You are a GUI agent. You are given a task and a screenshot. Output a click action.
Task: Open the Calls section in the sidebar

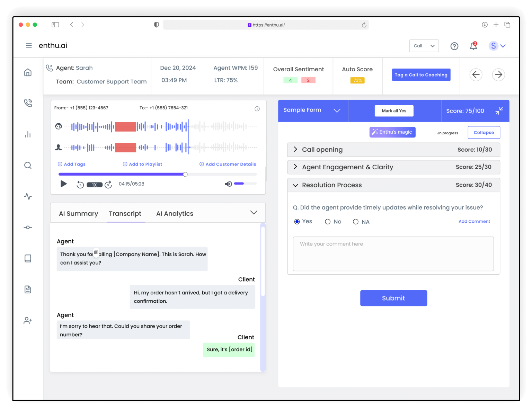28,103
